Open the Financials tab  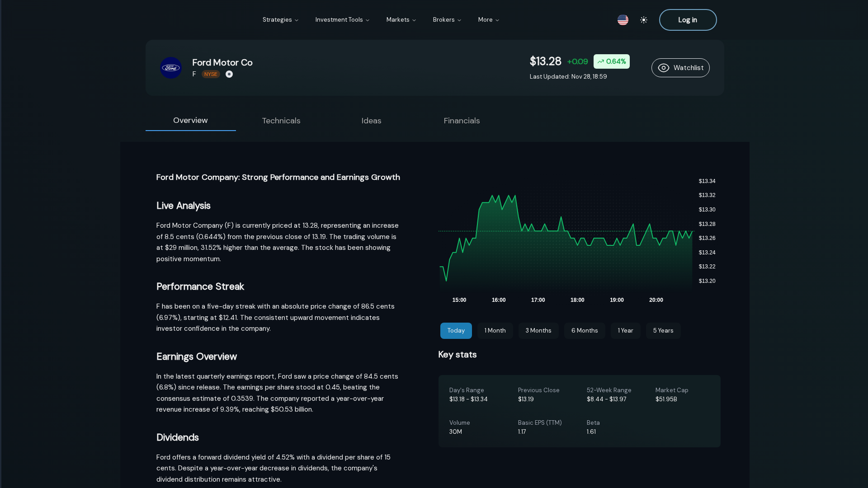click(462, 121)
